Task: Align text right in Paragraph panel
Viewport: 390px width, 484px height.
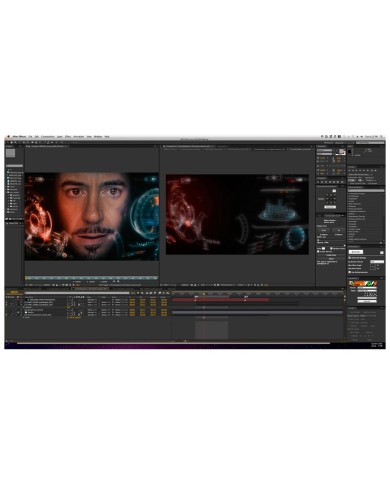Action: tap(326, 182)
